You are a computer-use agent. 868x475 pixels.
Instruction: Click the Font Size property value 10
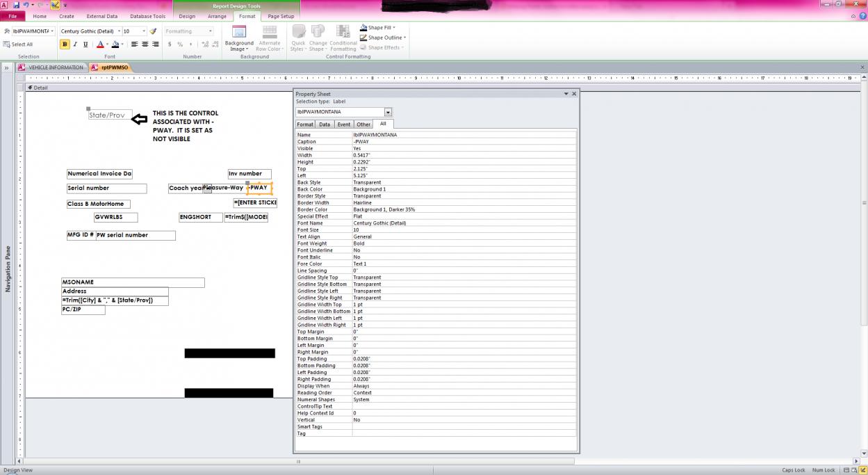[464, 230]
